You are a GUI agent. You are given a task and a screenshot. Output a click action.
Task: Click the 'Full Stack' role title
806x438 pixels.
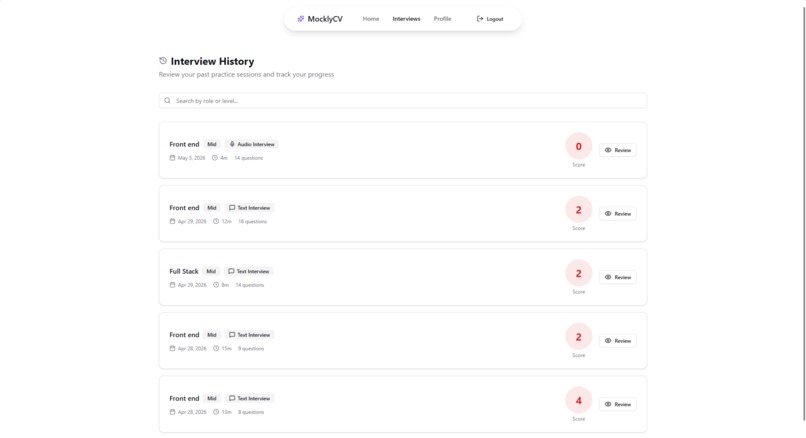184,271
